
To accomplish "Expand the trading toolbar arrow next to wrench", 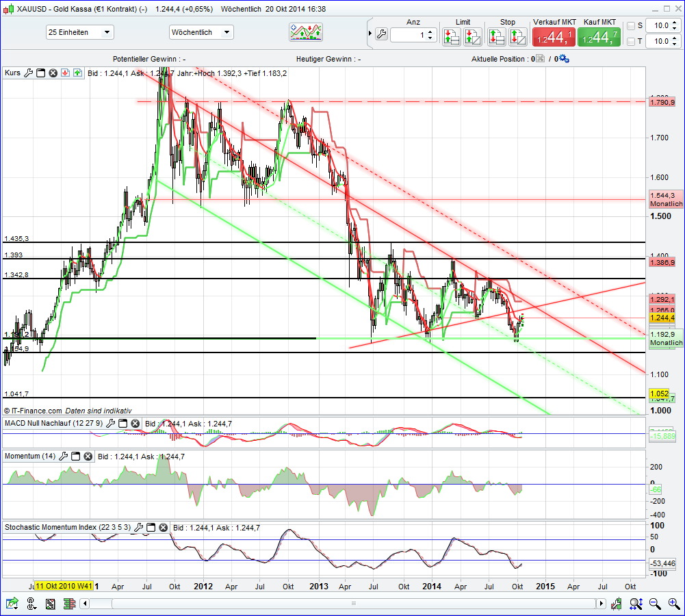I will coord(370,32).
